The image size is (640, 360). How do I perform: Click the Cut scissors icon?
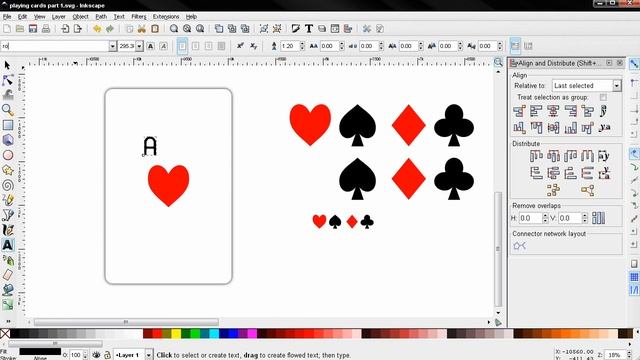142,29
